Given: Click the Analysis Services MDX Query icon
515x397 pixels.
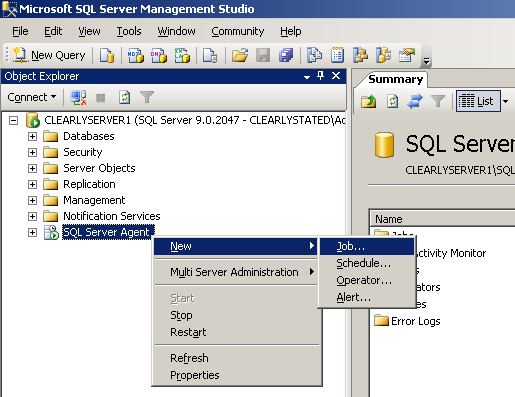Looking at the screenshot, I should pyautogui.click(x=136, y=55).
